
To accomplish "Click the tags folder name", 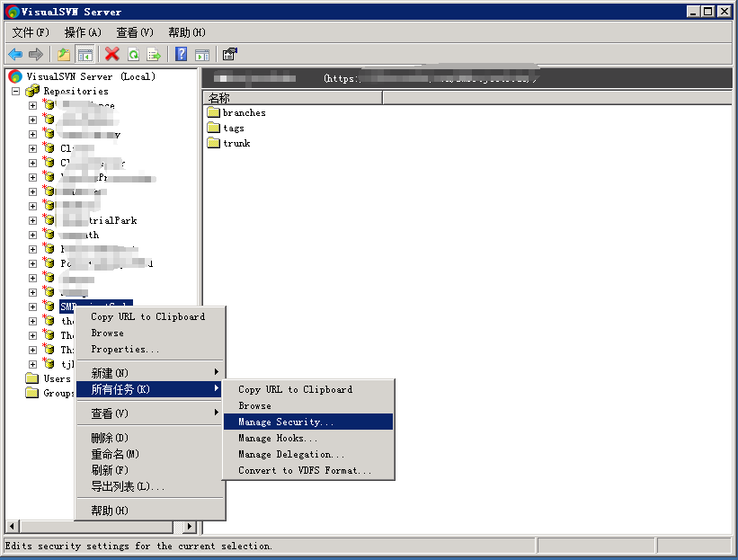I will pyautogui.click(x=234, y=128).
